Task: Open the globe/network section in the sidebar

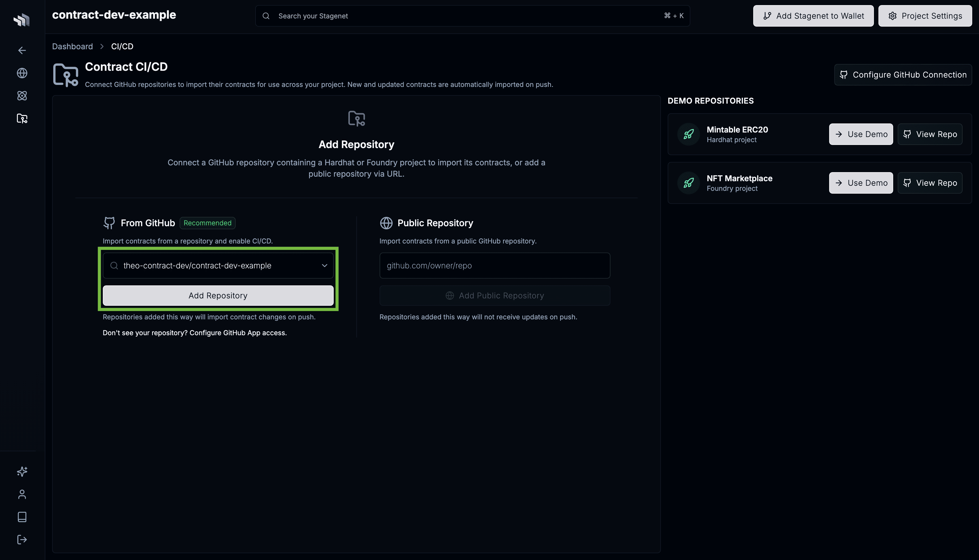Action: tap(22, 73)
